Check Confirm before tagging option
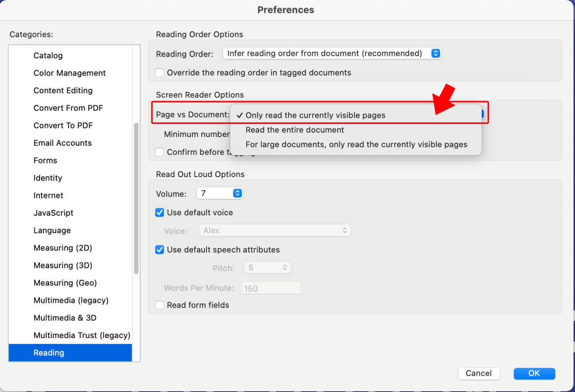Image resolution: width=575 pixels, height=392 pixels. coord(159,152)
